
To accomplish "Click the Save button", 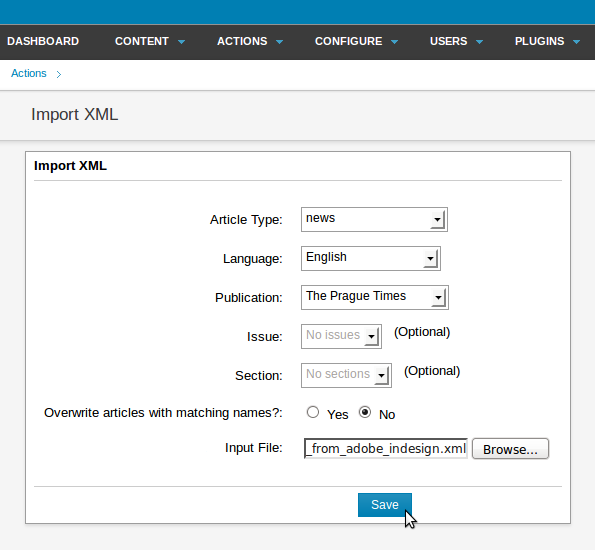I will pyautogui.click(x=385, y=505).
